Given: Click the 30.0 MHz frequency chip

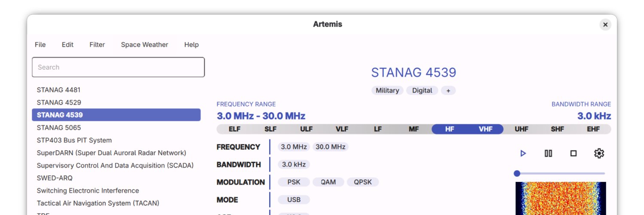Looking at the screenshot, I should click(331, 147).
